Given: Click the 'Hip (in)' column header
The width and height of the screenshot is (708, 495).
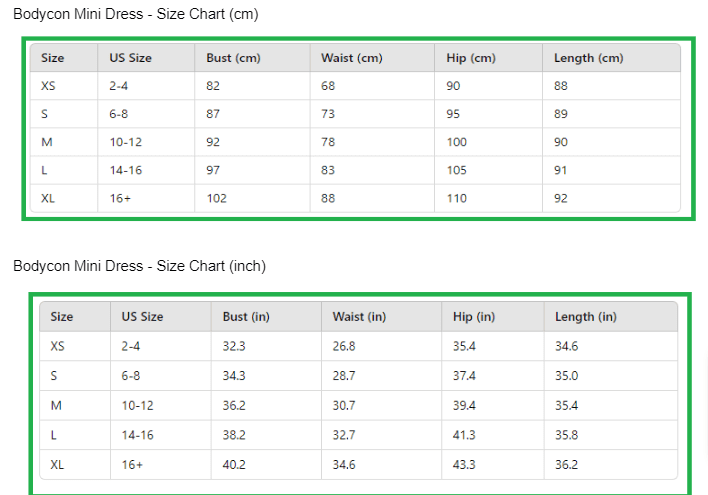Looking at the screenshot, I should pos(474,317).
